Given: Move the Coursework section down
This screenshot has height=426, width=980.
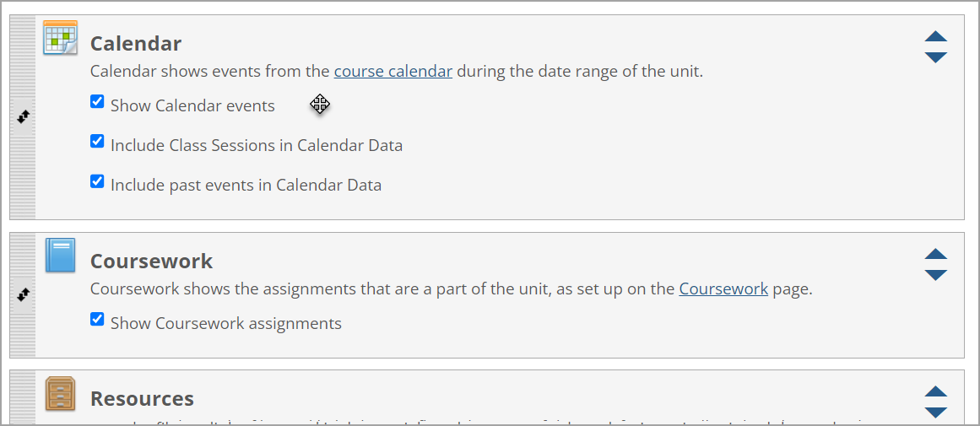Looking at the screenshot, I should point(935,275).
